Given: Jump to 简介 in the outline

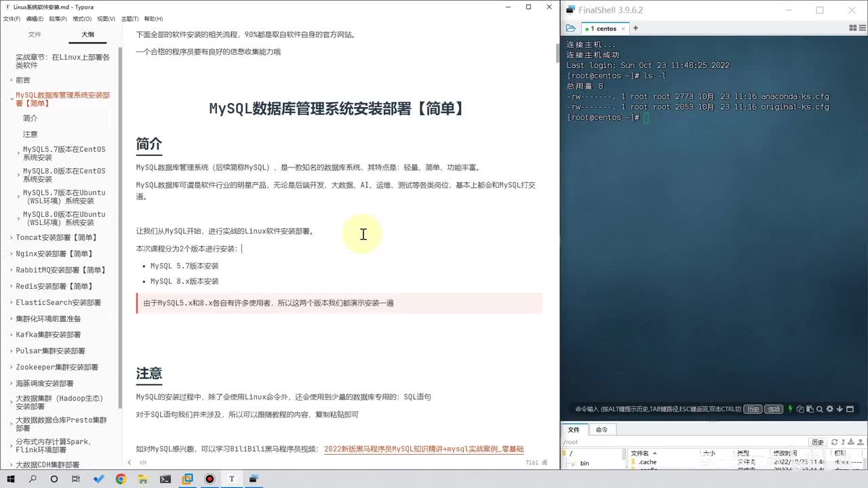Looking at the screenshot, I should 30,118.
